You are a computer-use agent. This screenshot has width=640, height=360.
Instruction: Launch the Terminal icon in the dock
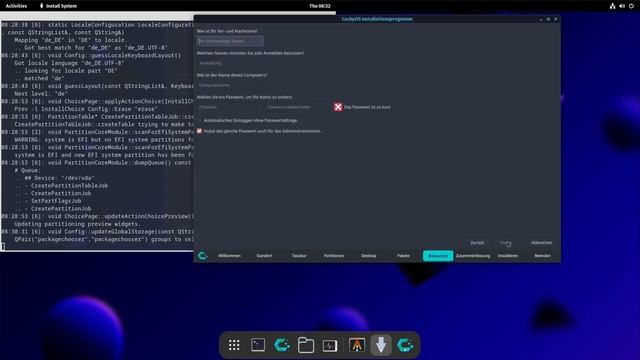point(258,345)
